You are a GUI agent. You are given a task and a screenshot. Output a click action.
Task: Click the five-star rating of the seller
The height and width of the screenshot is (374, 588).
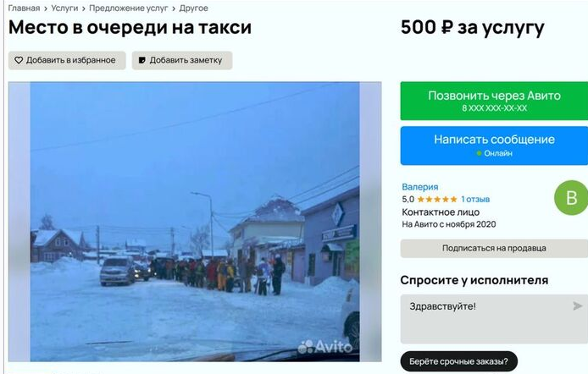(x=437, y=199)
